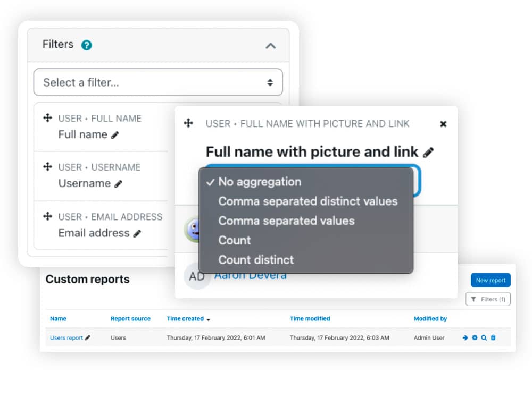Screen dimensions: 532x406
Task: Click the move handle for Email address filter
Action: (x=47, y=216)
